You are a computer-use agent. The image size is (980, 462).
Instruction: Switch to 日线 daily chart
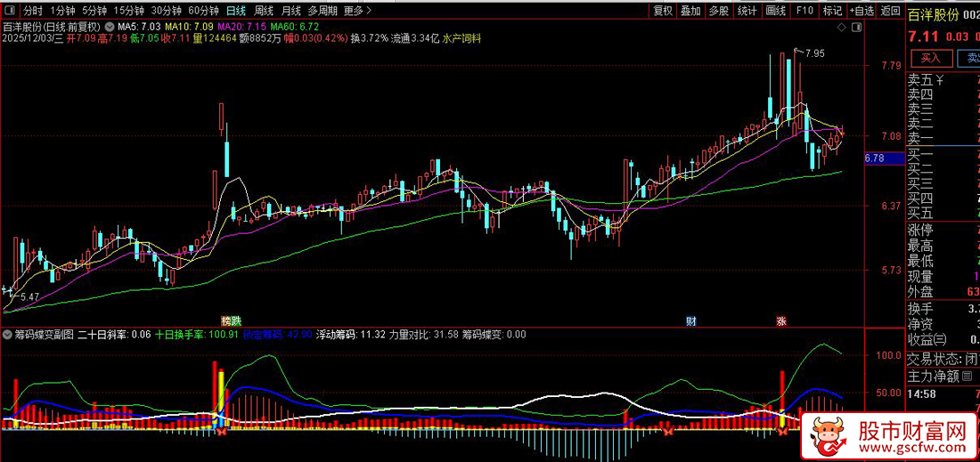(235, 11)
